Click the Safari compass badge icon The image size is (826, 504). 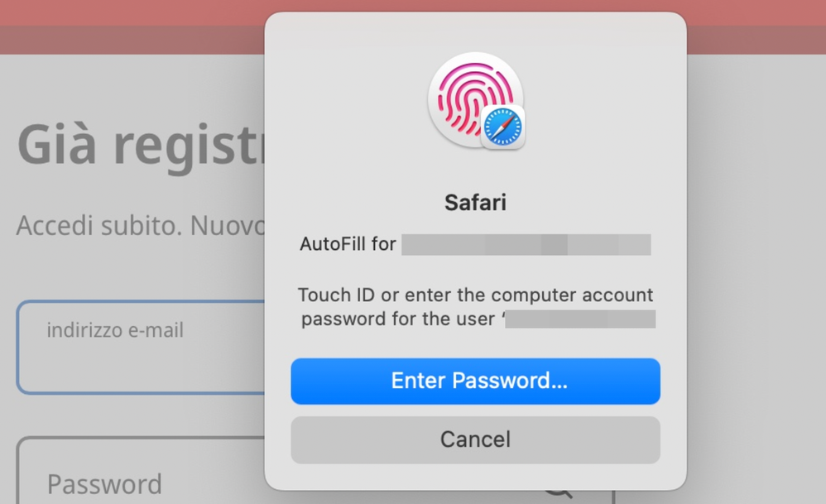pyautogui.click(x=502, y=128)
